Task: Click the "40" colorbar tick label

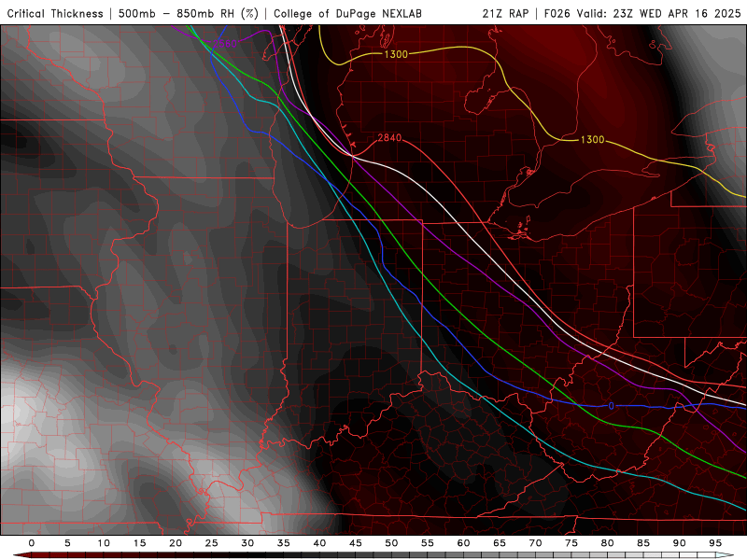Action: 319,543
